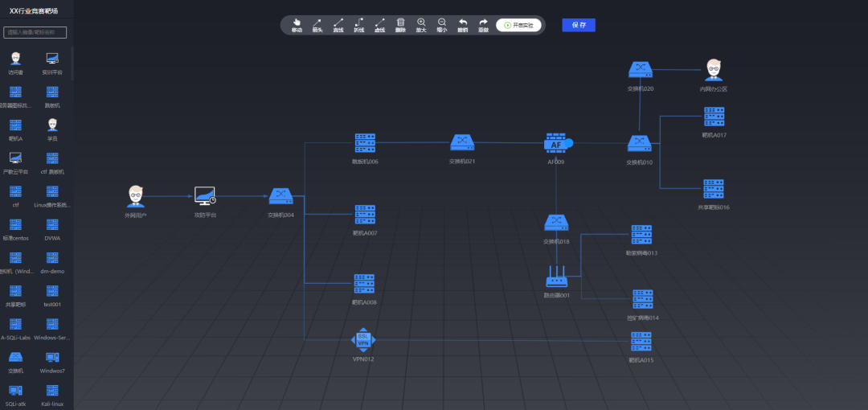Image resolution: width=868 pixels, height=410 pixels.
Task: Undo with the 撤销 arrow
Action: pos(463,24)
